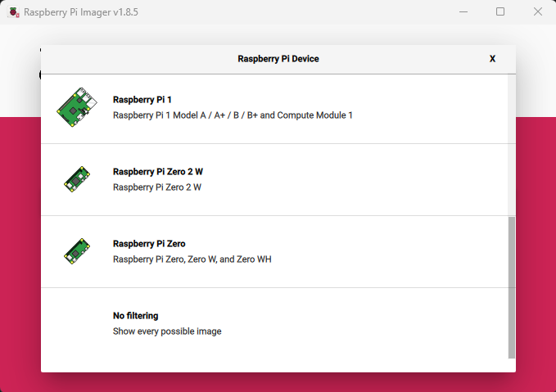The height and width of the screenshot is (392, 556).
Task: Click the "Raspberry Pi Device" dialog header
Action: point(278,59)
